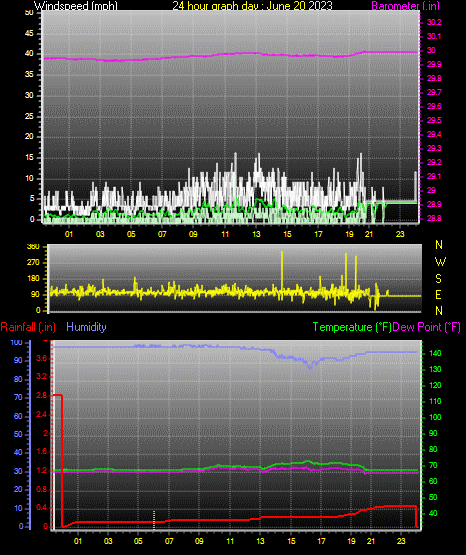Click the 'Barometer (.in)' axis title
Screen dimensions: 466x555
point(405,6)
